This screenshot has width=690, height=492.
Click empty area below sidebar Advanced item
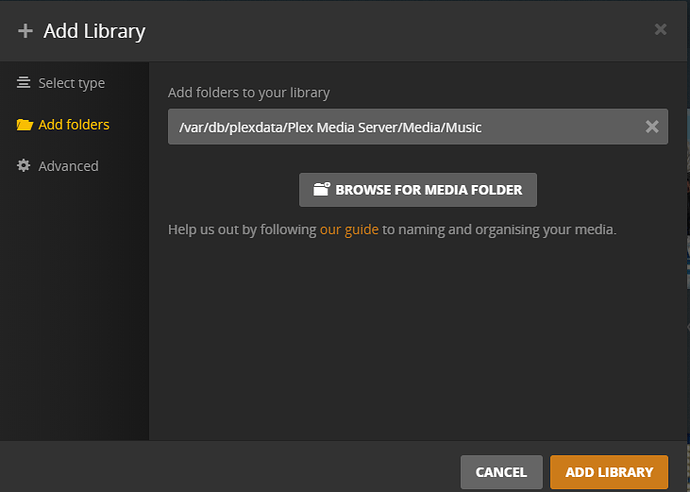click(74, 308)
